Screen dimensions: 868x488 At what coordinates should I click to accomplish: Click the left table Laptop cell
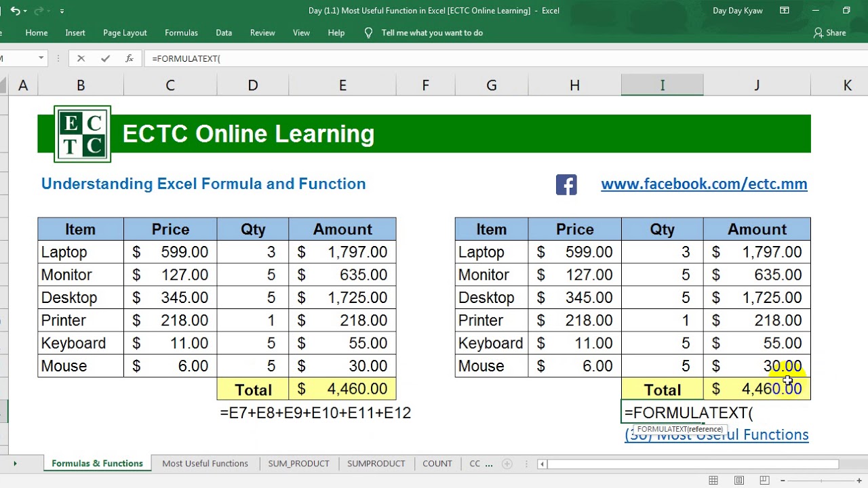[x=81, y=252]
